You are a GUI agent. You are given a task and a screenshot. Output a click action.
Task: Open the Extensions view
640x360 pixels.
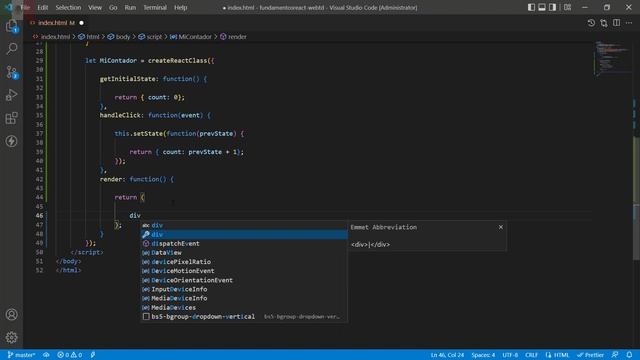click(x=11, y=118)
